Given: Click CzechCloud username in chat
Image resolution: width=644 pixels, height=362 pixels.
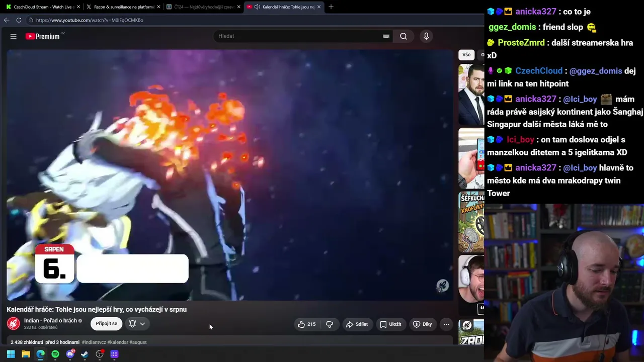Looking at the screenshot, I should point(539,71).
